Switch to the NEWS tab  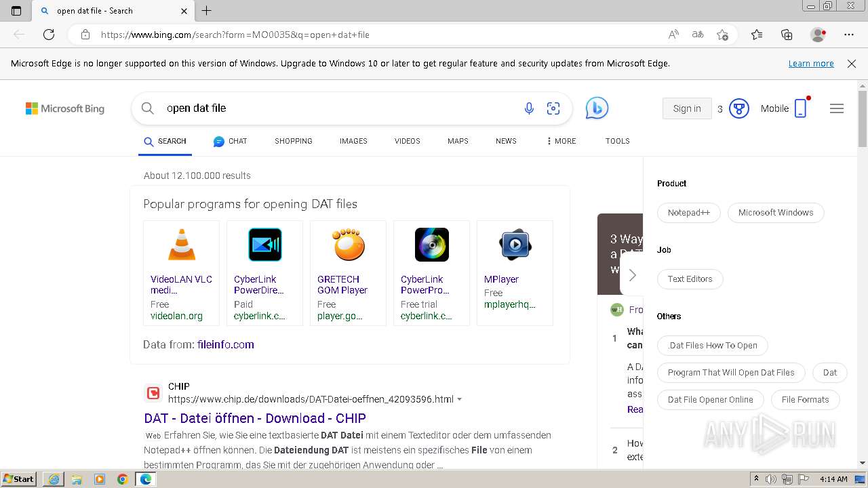(x=506, y=141)
